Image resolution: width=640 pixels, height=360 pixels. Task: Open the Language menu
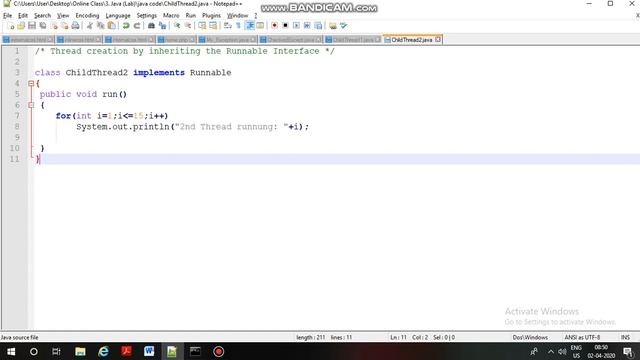tap(118, 16)
